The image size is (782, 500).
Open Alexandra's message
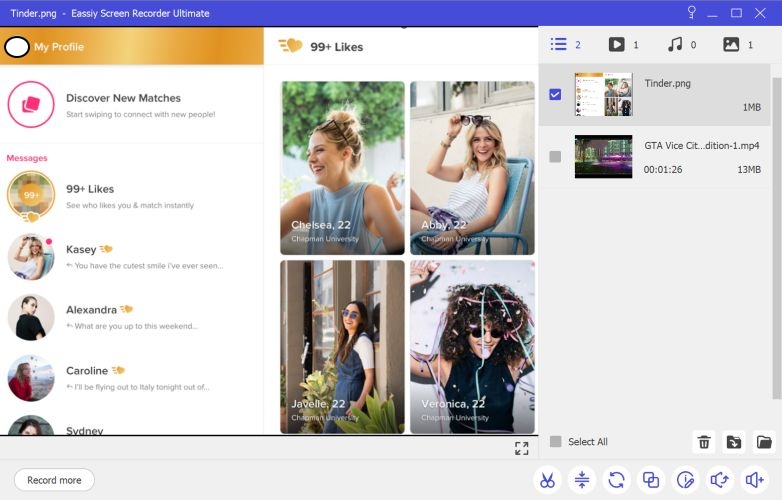(132, 317)
